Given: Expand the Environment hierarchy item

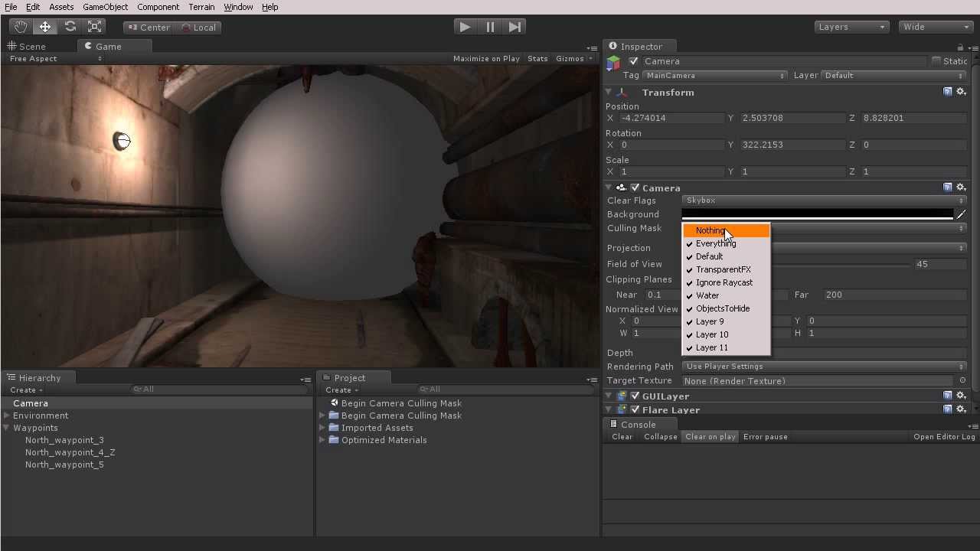Looking at the screenshot, I should [x=7, y=416].
